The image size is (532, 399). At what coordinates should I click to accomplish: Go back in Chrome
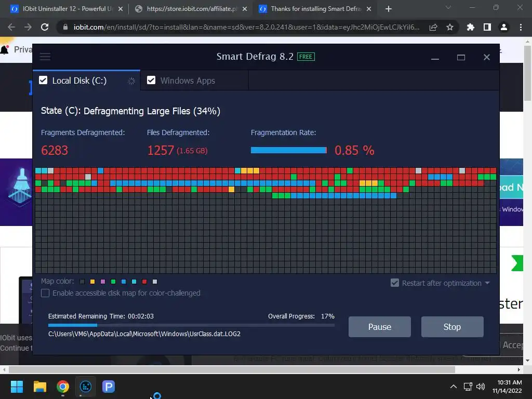click(11, 27)
